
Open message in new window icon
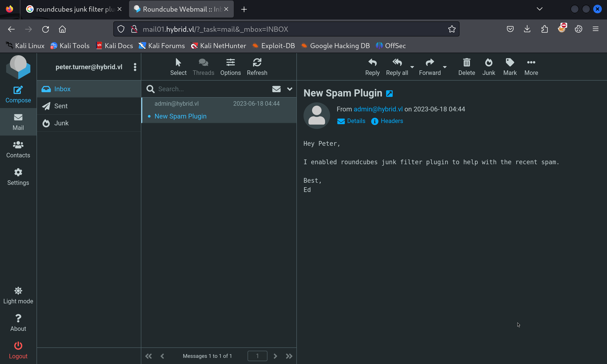[x=389, y=93]
